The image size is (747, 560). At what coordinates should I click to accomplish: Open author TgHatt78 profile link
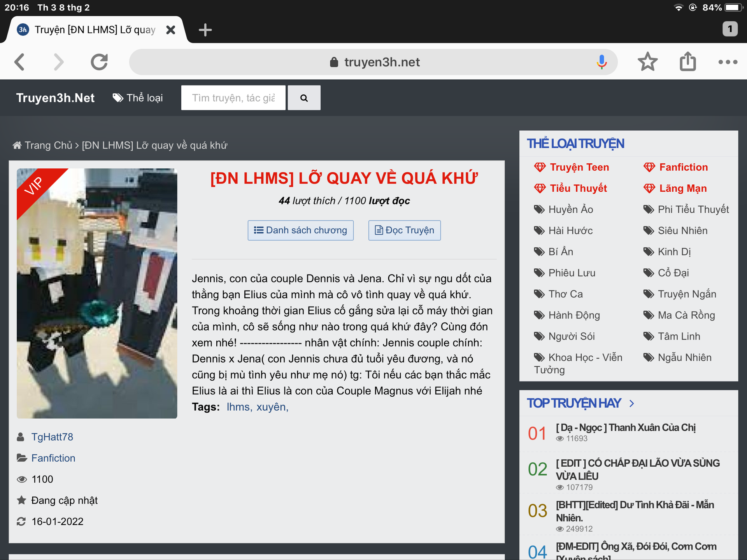click(x=52, y=437)
